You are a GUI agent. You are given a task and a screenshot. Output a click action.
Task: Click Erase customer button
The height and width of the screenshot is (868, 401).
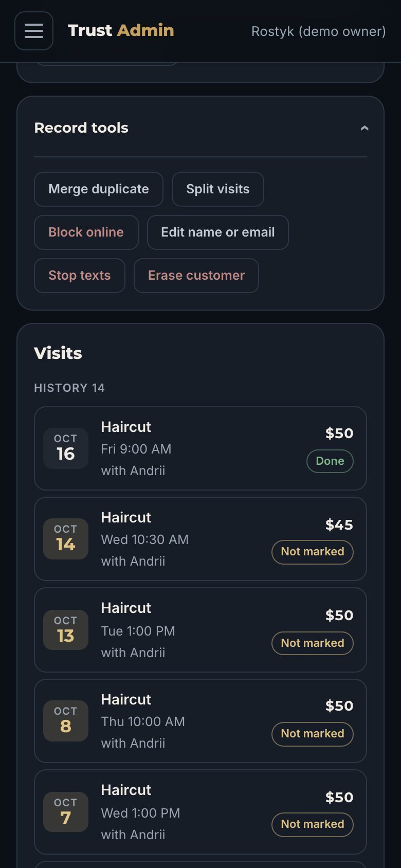(x=196, y=276)
